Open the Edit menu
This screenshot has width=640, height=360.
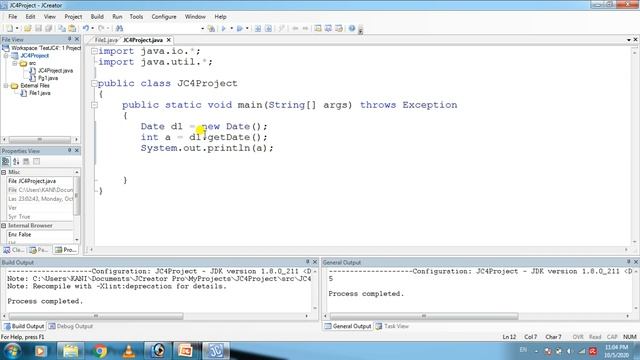click(x=30, y=17)
